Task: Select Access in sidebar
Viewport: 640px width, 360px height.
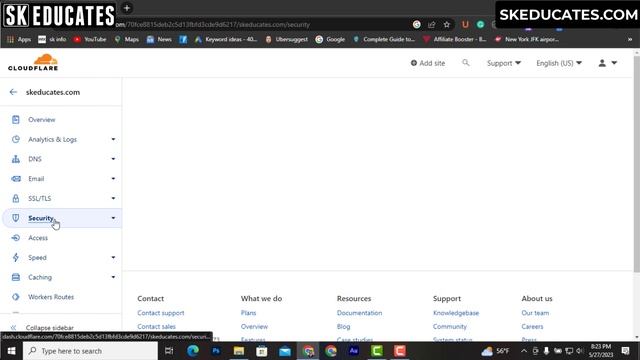Action: 38,238
